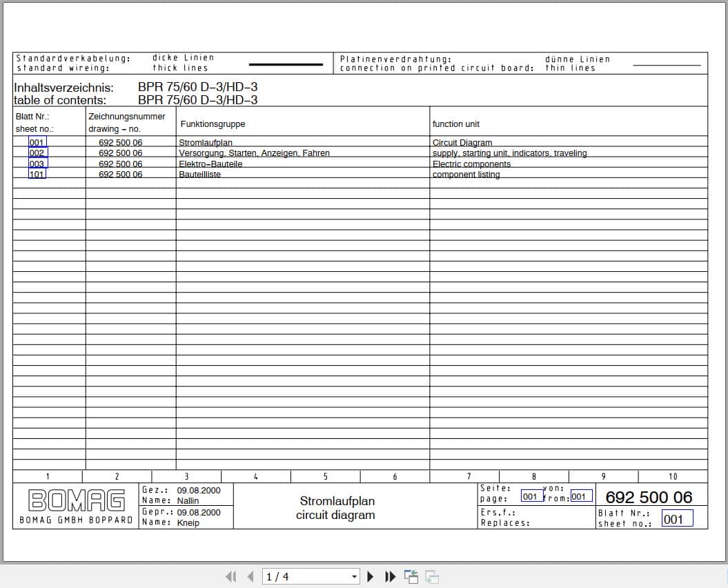Select the text 'Stromlaufplan' in row 001

pyautogui.click(x=205, y=143)
